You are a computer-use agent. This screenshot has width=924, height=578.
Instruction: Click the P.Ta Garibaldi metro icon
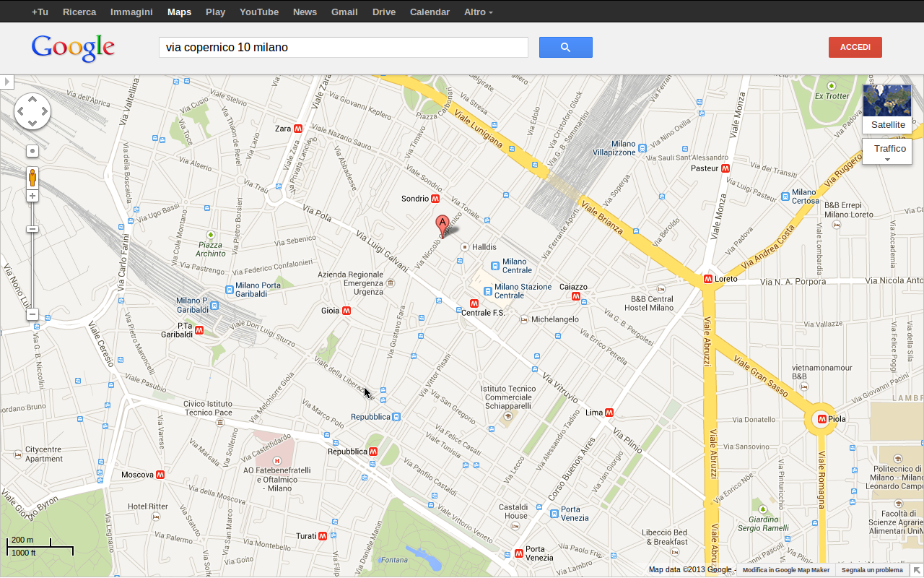click(199, 330)
